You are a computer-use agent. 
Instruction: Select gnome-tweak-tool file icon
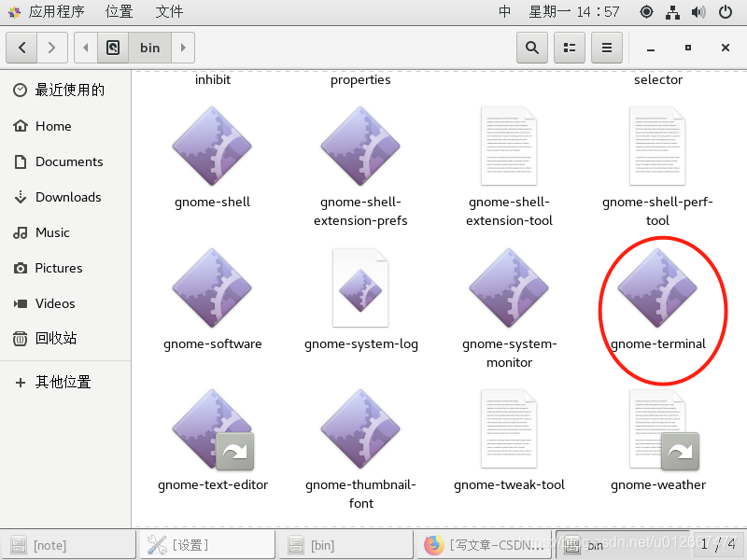point(509,429)
